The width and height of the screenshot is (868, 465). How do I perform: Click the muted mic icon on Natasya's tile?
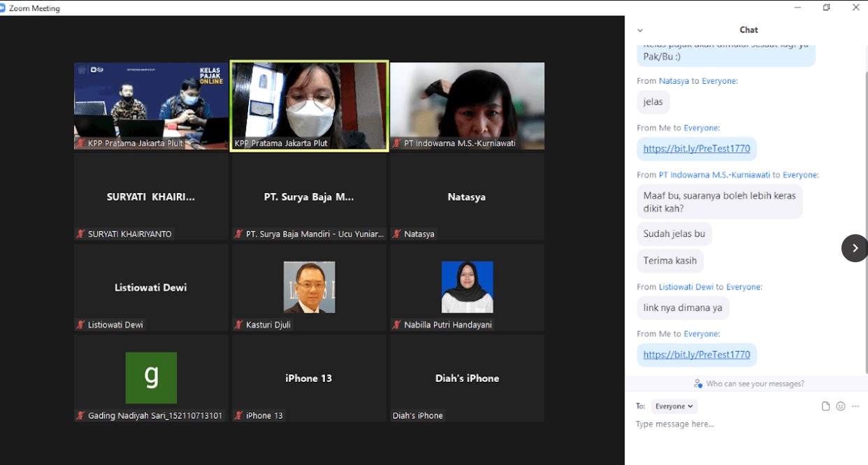396,234
